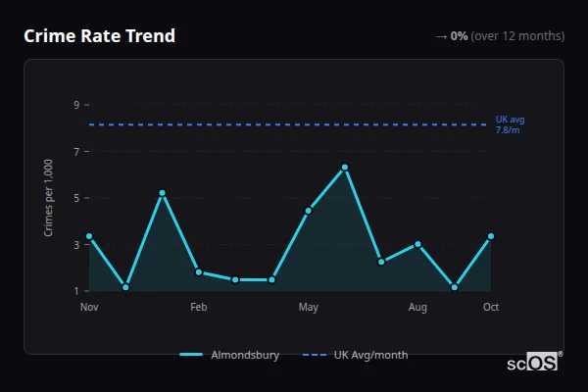Click the highest peak data point after May
This screenshot has width=588, height=392.
(x=345, y=168)
